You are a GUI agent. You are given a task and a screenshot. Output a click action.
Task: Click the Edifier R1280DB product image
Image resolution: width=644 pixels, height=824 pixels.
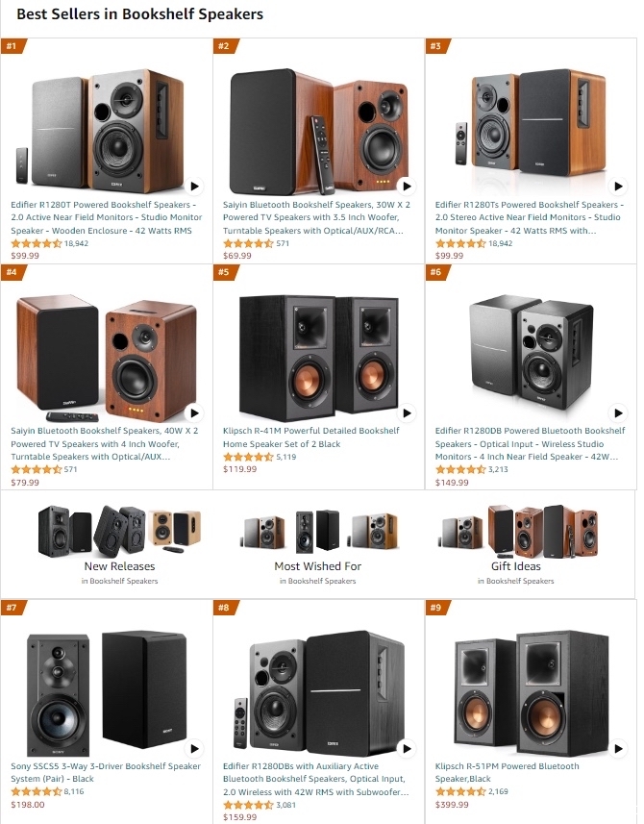tap(531, 352)
